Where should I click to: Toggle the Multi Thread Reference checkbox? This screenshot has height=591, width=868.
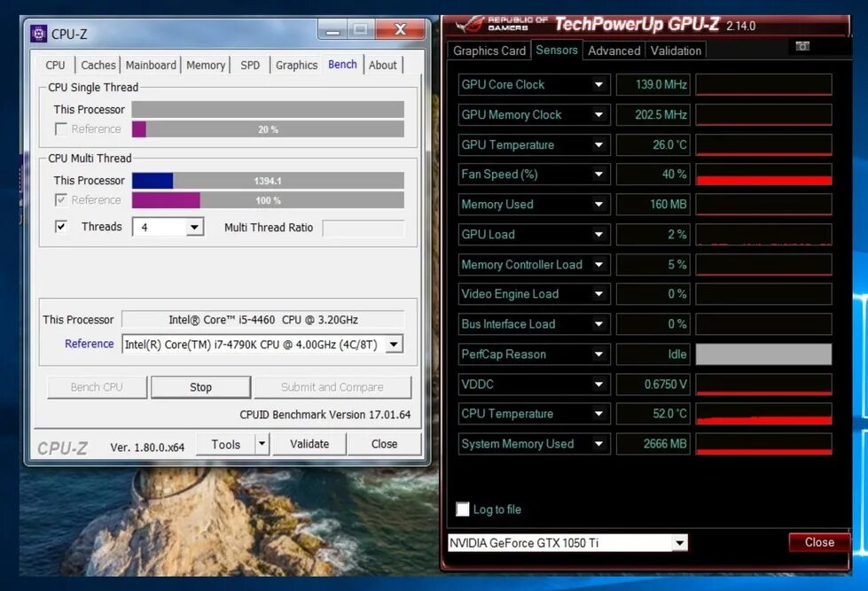(61, 199)
